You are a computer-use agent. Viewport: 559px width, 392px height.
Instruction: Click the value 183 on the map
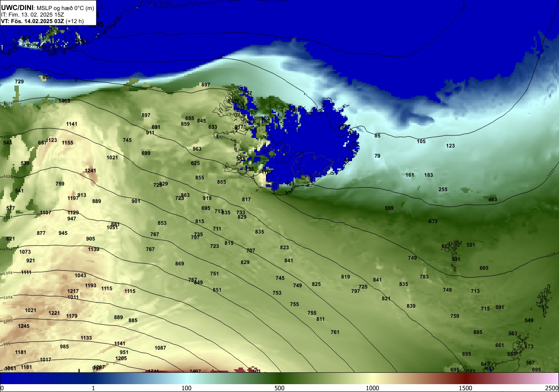(x=428, y=175)
